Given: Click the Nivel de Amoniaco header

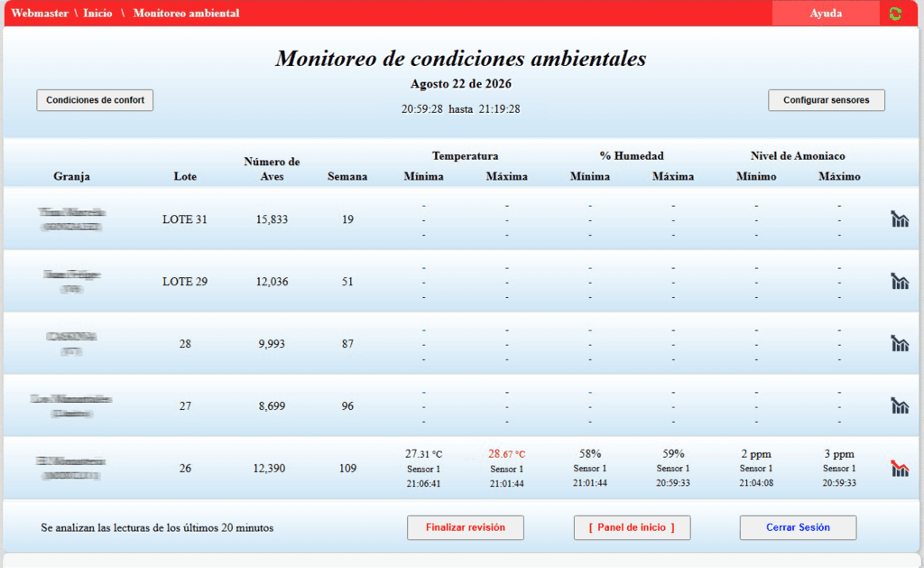Looking at the screenshot, I should click(798, 155).
